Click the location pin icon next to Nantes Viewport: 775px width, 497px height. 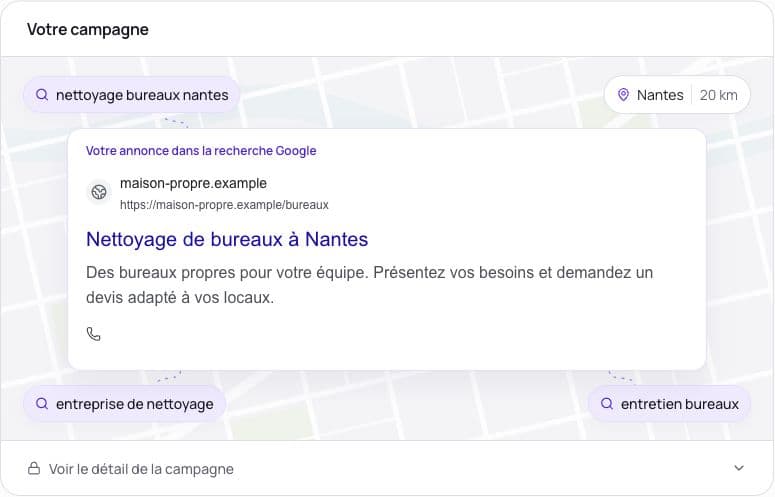point(623,95)
